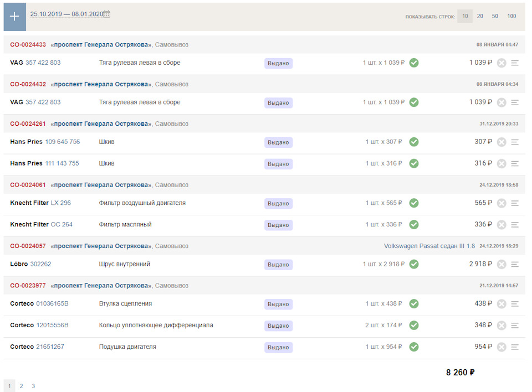This screenshot has height=392, width=532.
Task: Click X icon on Corteco 21651267 row
Action: (x=502, y=347)
